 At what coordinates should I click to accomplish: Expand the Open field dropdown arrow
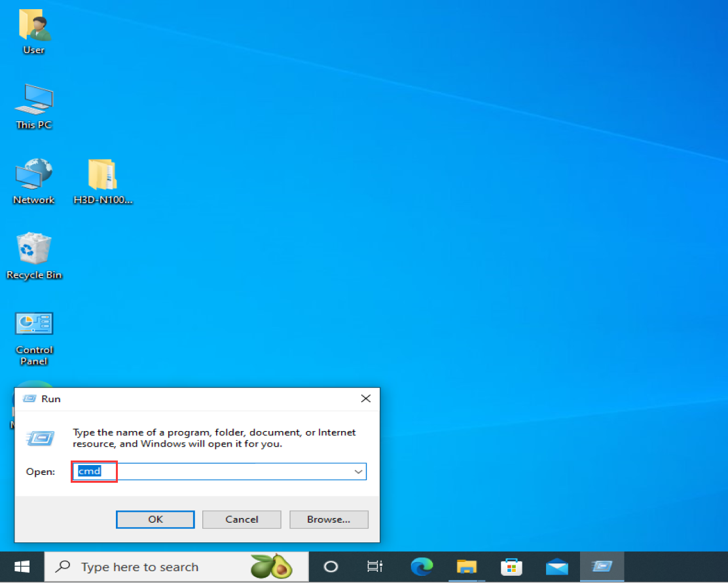tap(358, 472)
